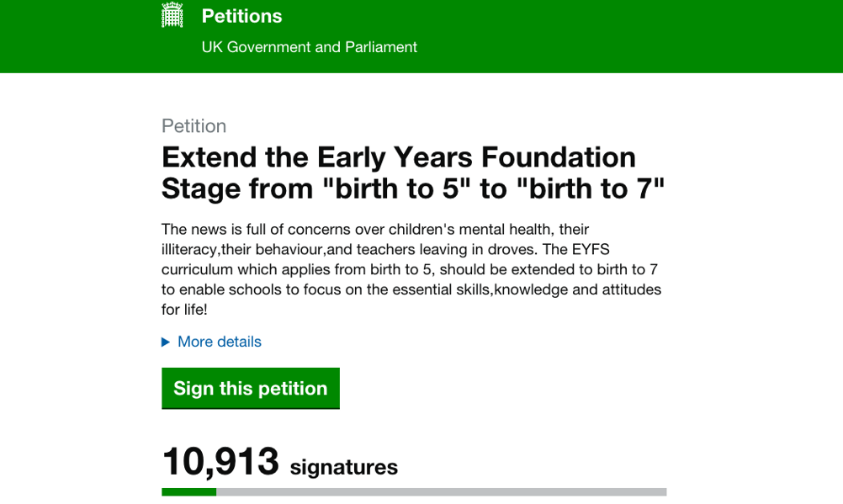The width and height of the screenshot is (843, 504).
Task: Click the portcullis crest icon in header
Action: [x=172, y=14]
